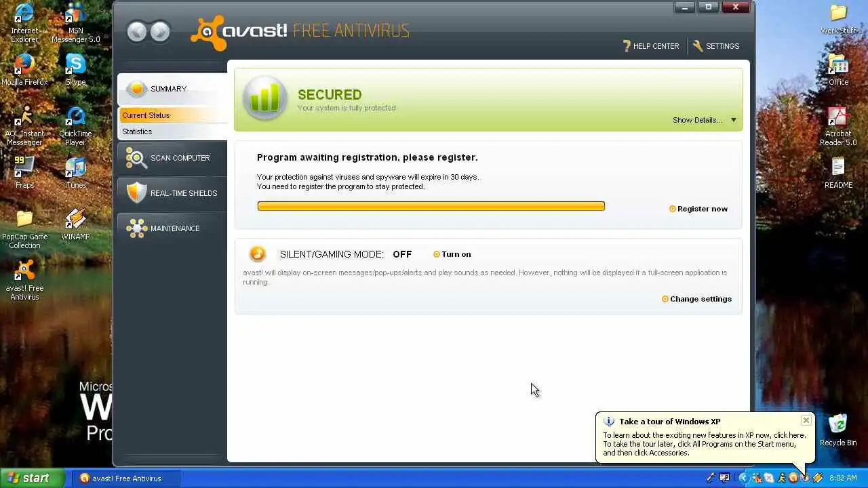Click the avast! logo in the header
The height and width of the screenshot is (488, 868).
point(239,32)
